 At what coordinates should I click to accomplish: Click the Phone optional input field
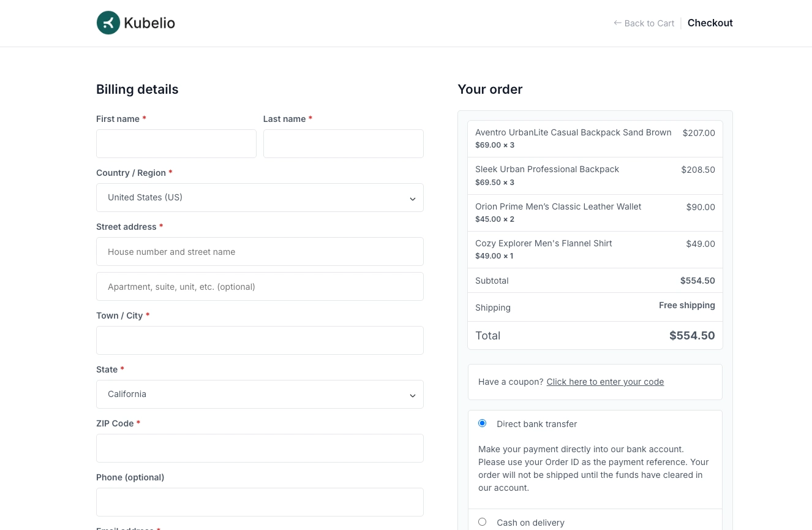pos(260,502)
